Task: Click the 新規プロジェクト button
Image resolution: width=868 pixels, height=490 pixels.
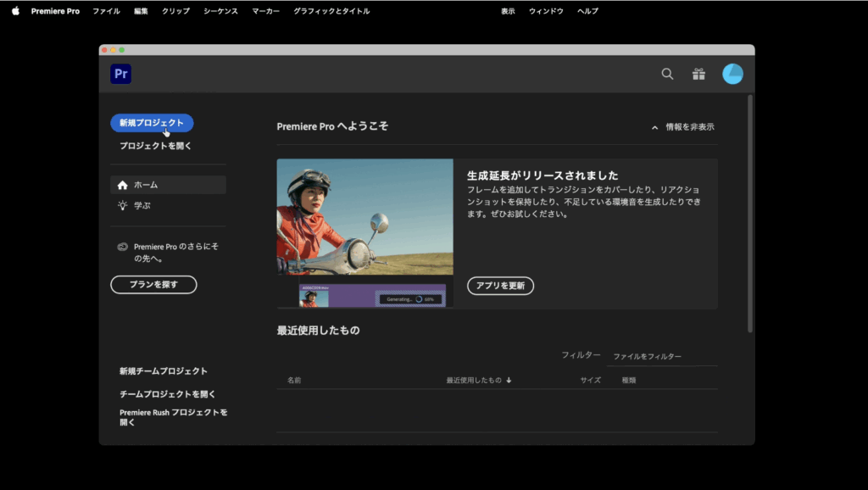Action: point(152,123)
